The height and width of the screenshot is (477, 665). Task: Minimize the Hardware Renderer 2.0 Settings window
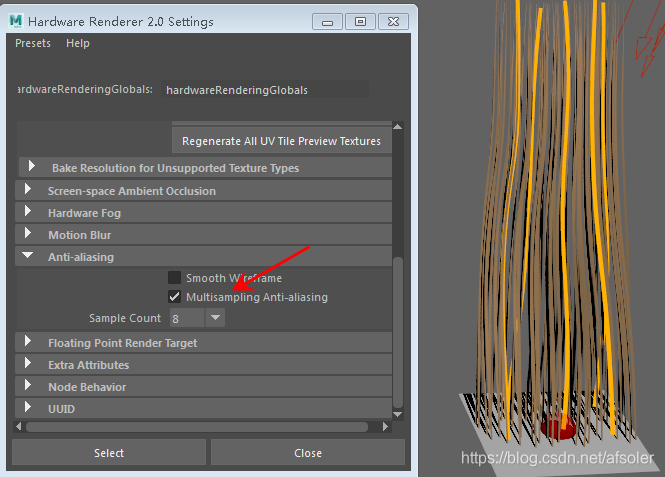tap(327, 22)
